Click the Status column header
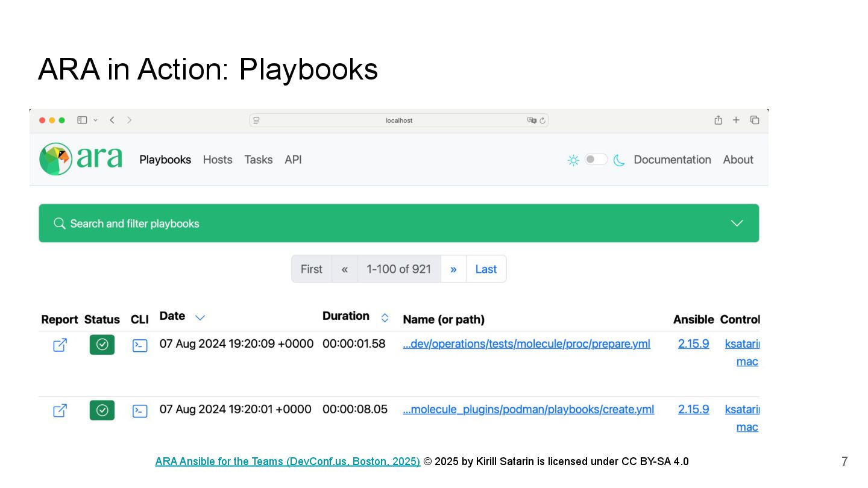868x488 pixels. [102, 319]
